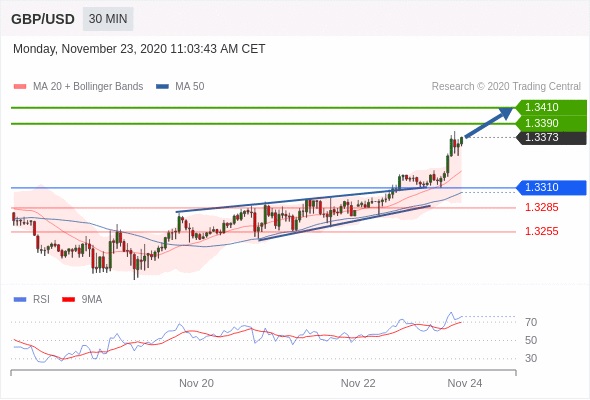
Task: Click the 1.3310 pivot price tag
Action: 551,187
